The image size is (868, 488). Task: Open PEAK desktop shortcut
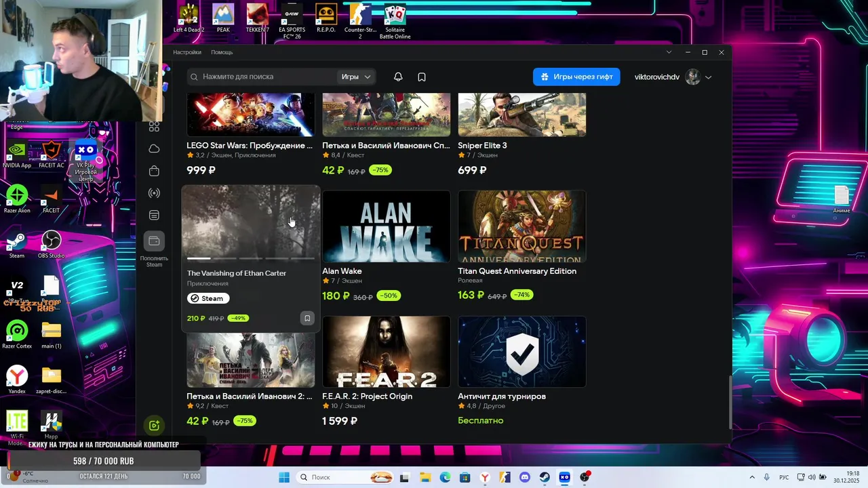click(223, 19)
